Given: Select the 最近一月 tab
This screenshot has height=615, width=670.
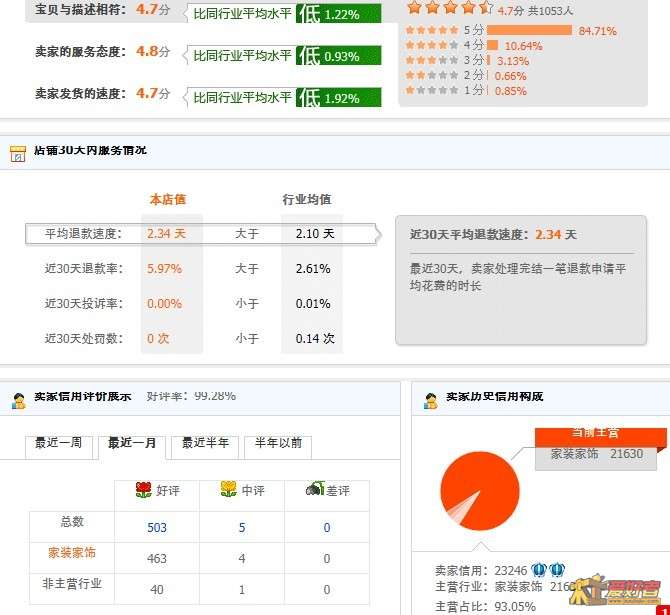Looking at the screenshot, I should (x=132, y=447).
